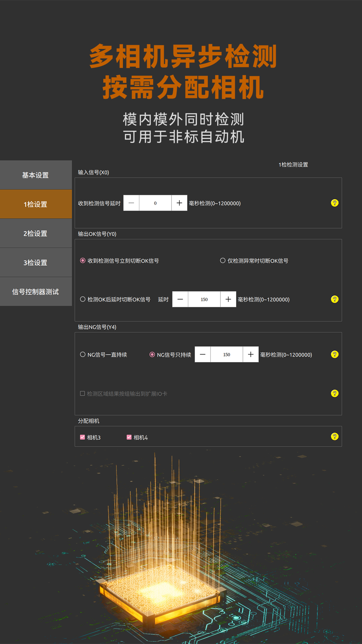Select NG信号一直持续 radio option
The height and width of the screenshot is (644, 362).
tap(83, 355)
